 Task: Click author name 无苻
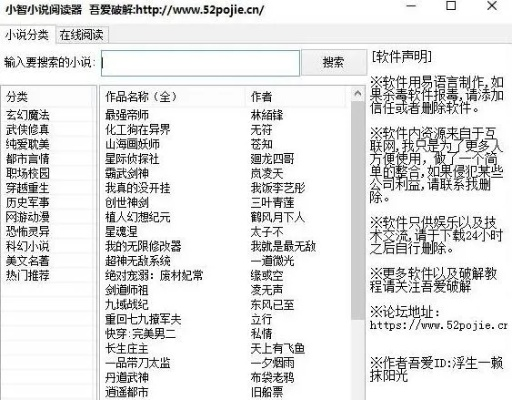262,130
